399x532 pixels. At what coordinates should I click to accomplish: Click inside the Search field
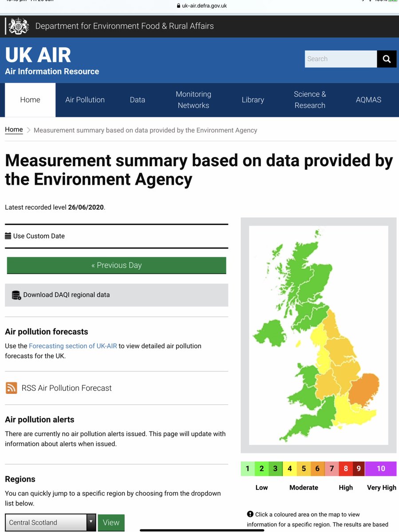click(x=340, y=59)
